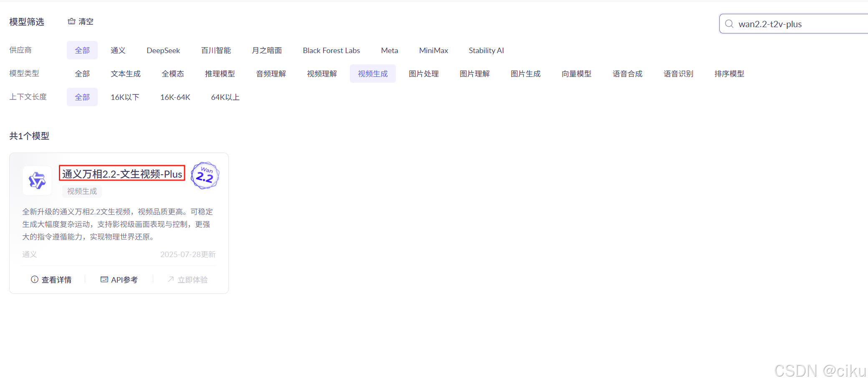The image size is (868, 385).
Task: Click the 模型类型 row label
Action: tap(24, 73)
